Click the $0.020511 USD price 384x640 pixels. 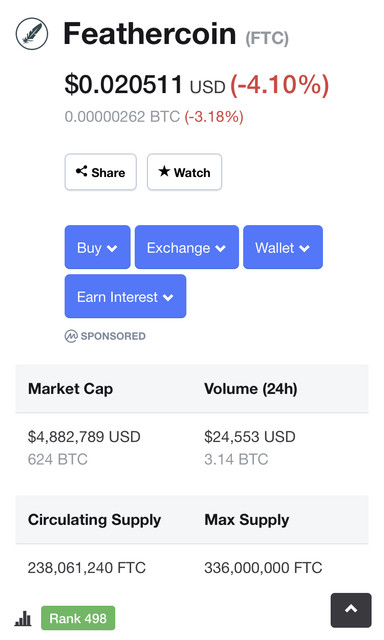[145, 85]
